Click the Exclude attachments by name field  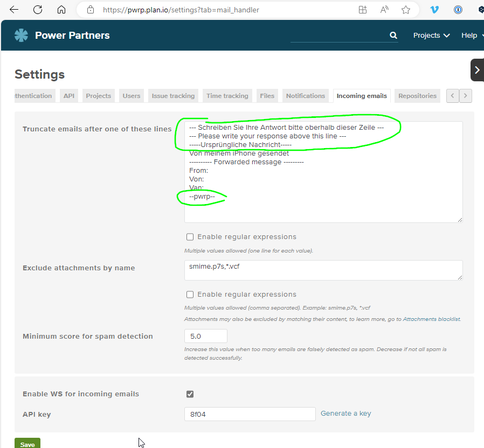point(323,270)
